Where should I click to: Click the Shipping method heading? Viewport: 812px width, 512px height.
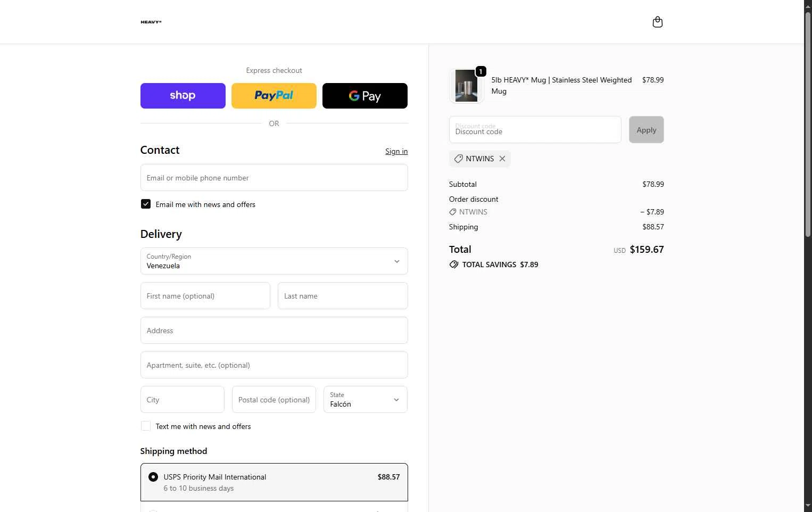pos(173,451)
